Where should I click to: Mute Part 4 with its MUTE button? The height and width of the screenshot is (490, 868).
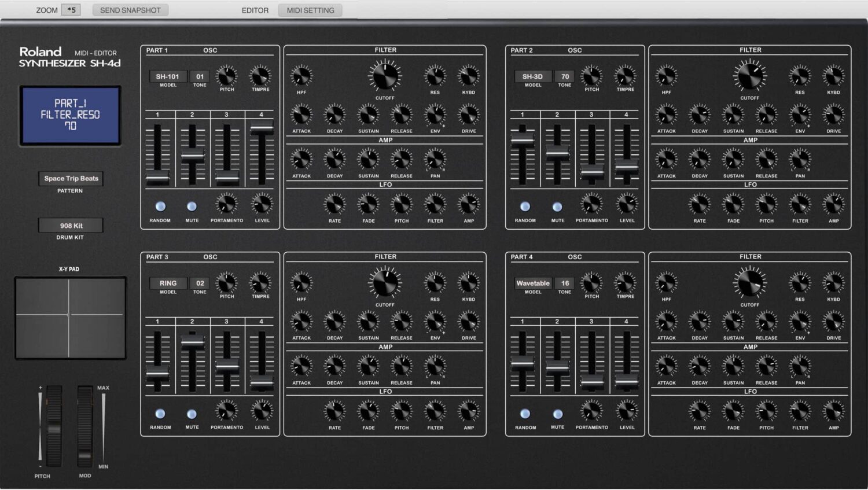(557, 414)
